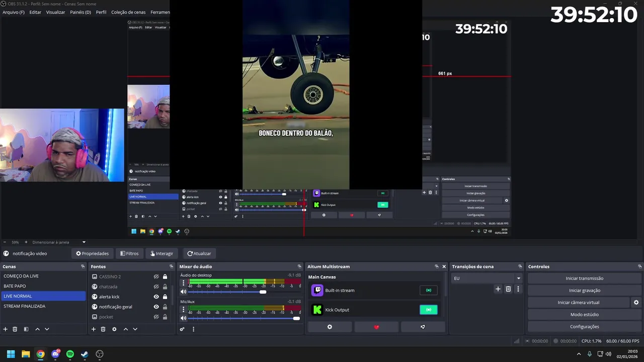The image size is (644, 362).
Task: Open Steam from the taskbar
Action: (85, 354)
